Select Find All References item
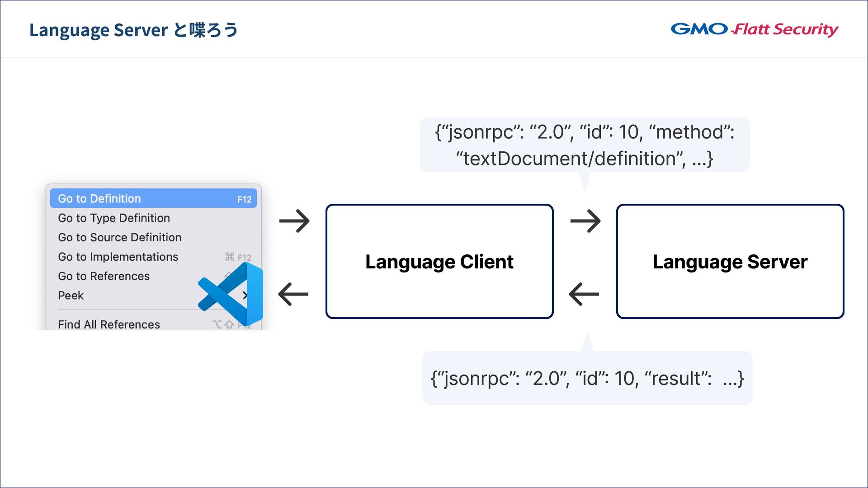 109,324
